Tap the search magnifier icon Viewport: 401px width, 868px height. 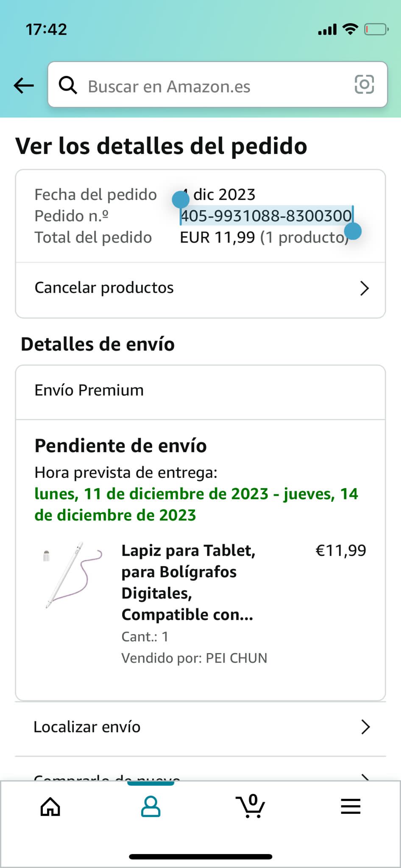pos(68,85)
